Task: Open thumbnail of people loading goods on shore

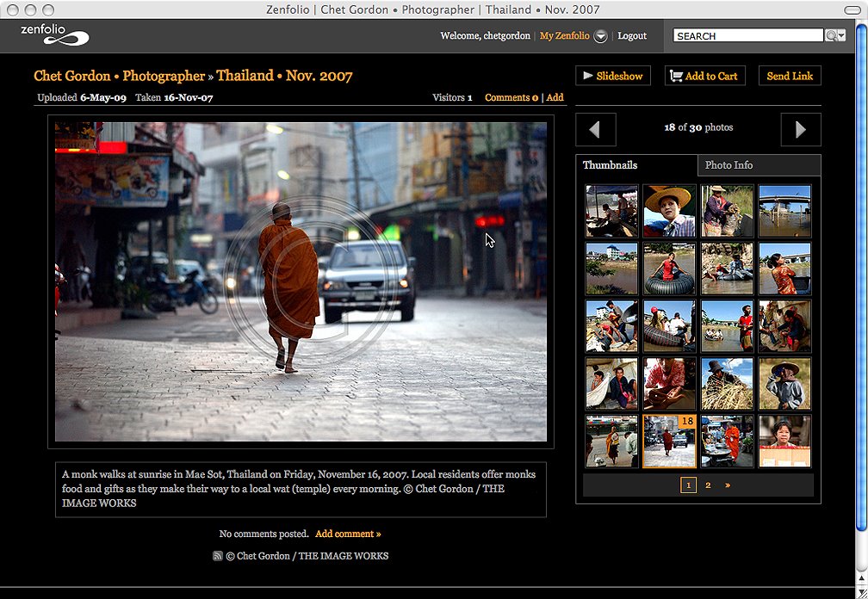Action: click(x=611, y=326)
